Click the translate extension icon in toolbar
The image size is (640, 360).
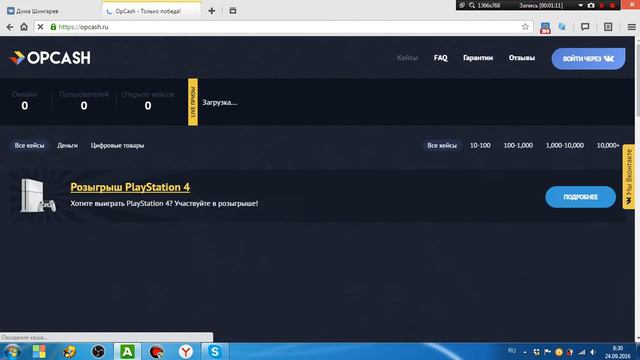[562, 27]
